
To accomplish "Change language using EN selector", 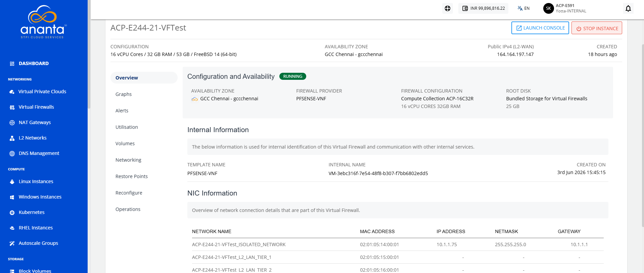I will [523, 8].
